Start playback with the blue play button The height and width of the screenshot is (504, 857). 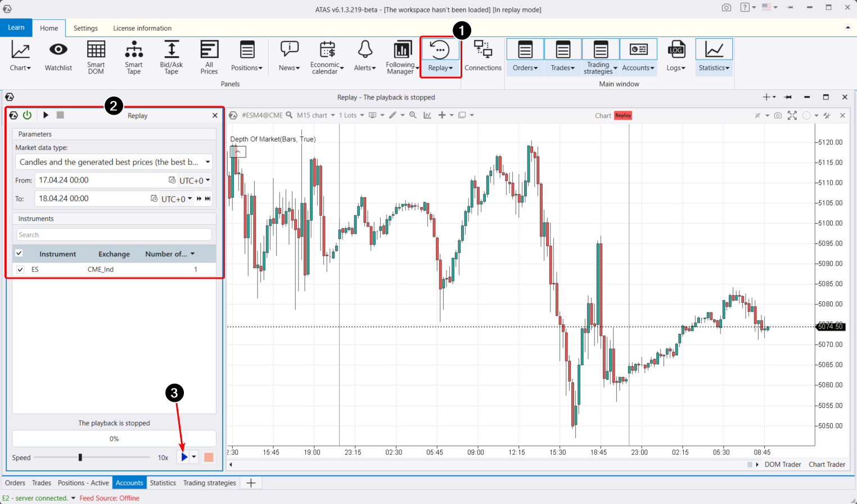(184, 457)
